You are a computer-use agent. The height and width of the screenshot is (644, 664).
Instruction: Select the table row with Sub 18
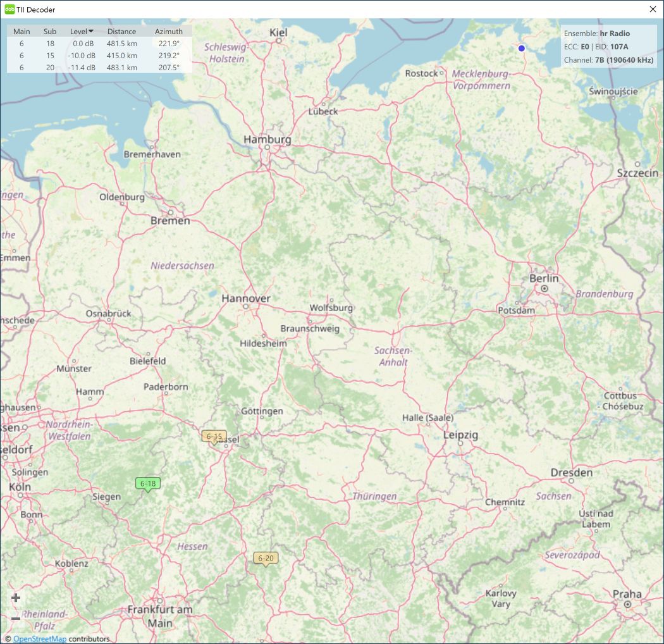[99, 44]
